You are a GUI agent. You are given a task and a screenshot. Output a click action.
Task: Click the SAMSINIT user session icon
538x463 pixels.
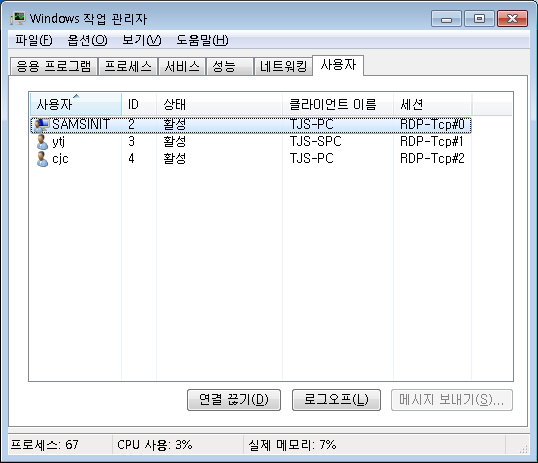42,125
